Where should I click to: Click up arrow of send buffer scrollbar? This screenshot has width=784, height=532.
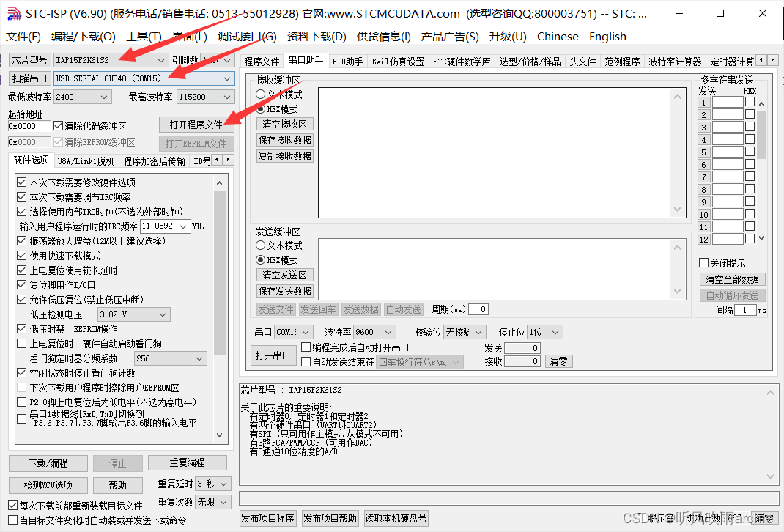pos(678,248)
